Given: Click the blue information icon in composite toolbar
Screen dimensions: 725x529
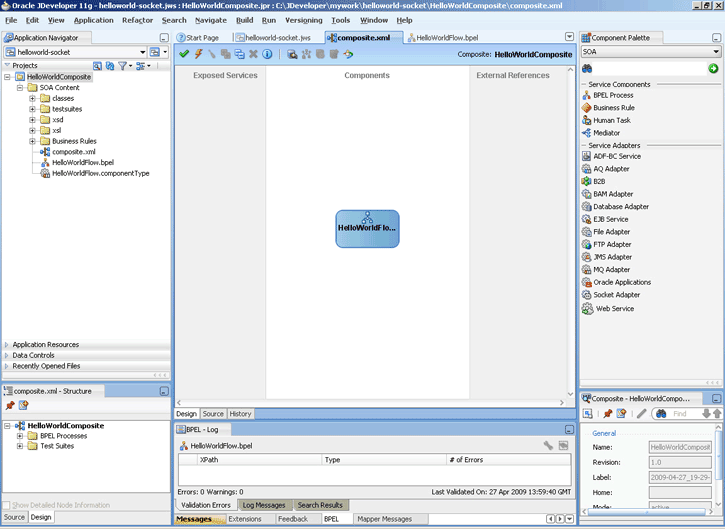Looking at the screenshot, I should click(x=267, y=54).
